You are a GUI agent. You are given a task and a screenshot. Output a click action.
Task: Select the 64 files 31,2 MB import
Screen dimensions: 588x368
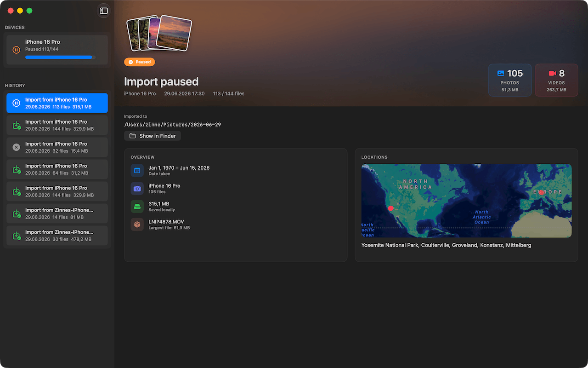[x=57, y=169]
